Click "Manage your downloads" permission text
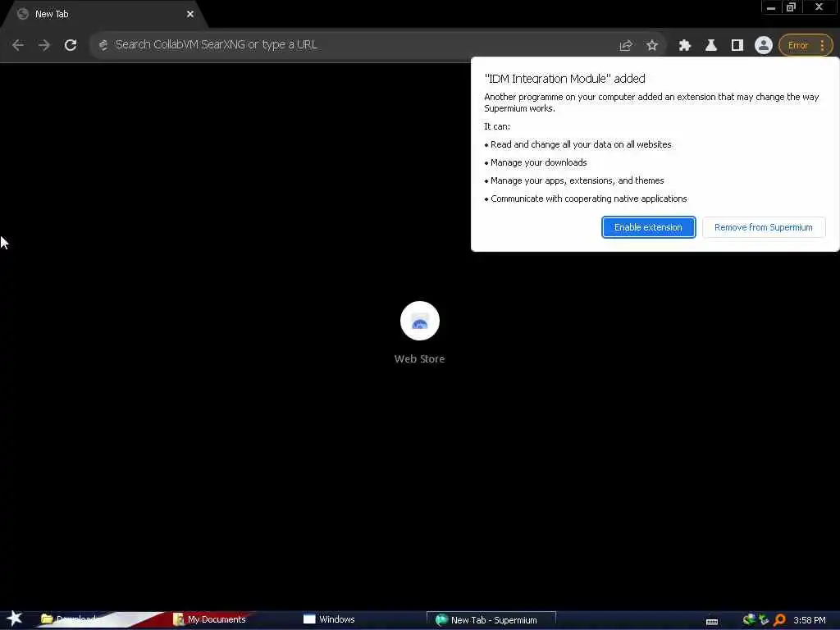The height and width of the screenshot is (630, 840). pos(538,162)
